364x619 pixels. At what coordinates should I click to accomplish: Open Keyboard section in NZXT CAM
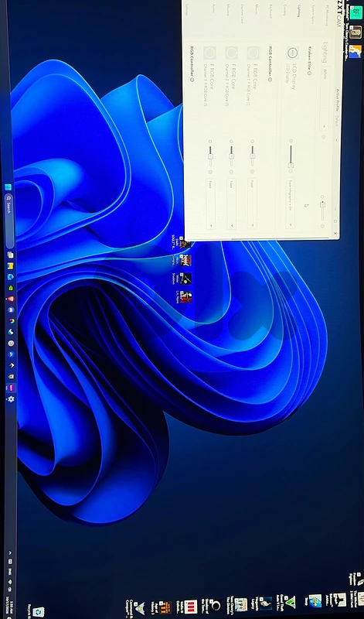tap(270, 12)
